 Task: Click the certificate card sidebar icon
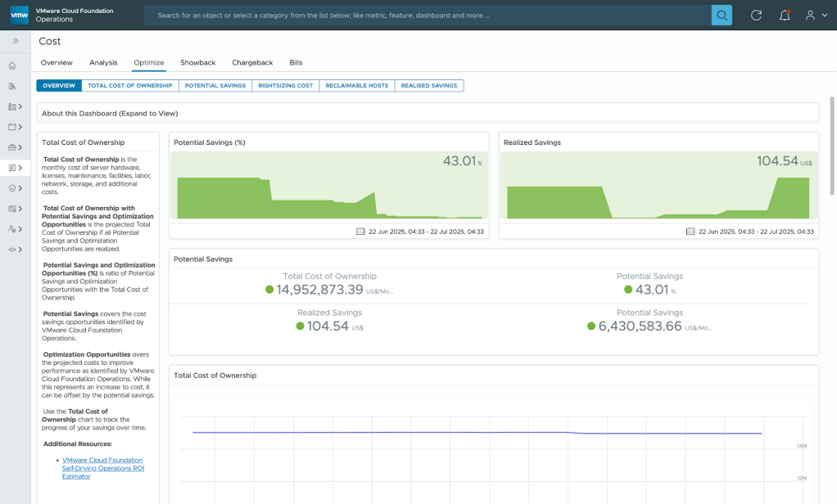pos(12,209)
